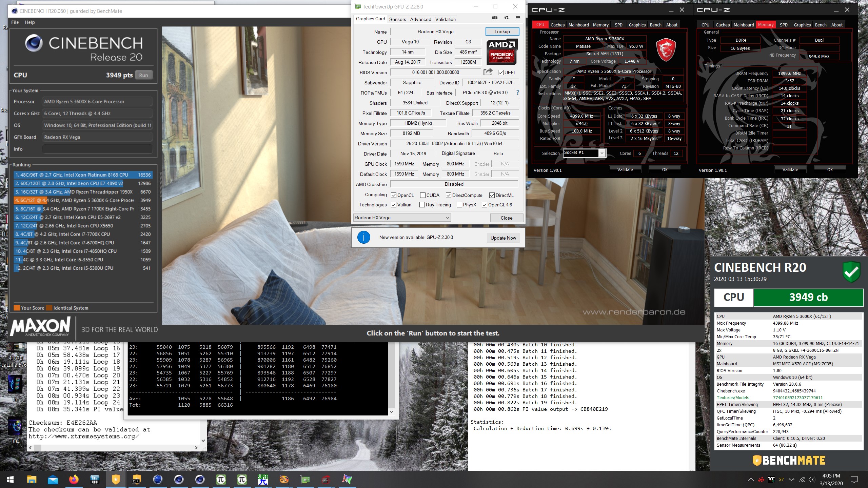This screenshot has width=868, height=488.
Task: Click the taskbar clock showing 4:05 PM
Action: pyautogui.click(x=831, y=480)
